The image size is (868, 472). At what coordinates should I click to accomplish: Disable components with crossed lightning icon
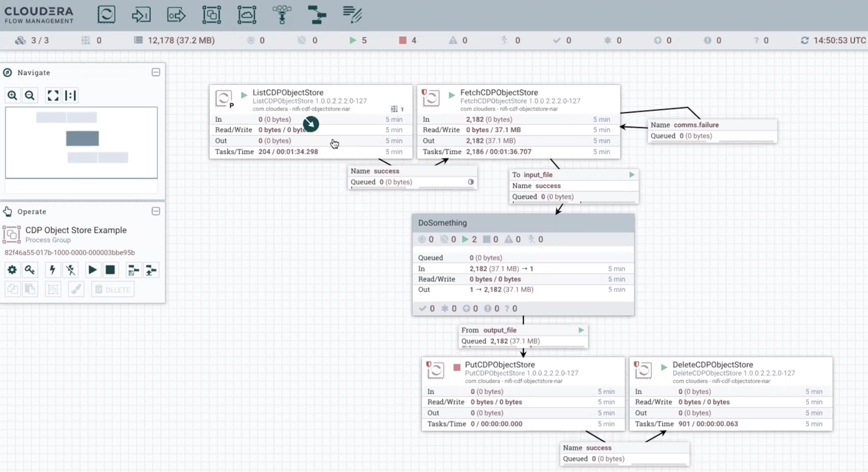(71, 270)
